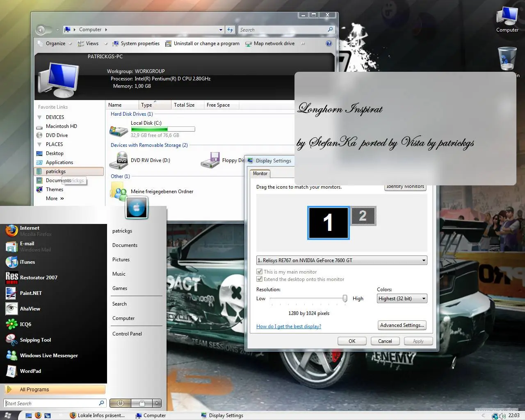Click 'How do I get the best display?' link
The width and height of the screenshot is (525, 420).
click(289, 326)
